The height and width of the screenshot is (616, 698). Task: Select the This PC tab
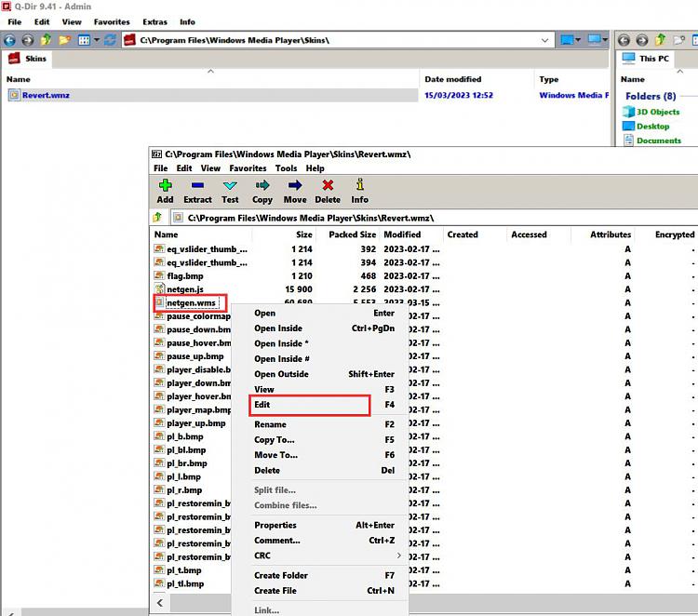646,59
